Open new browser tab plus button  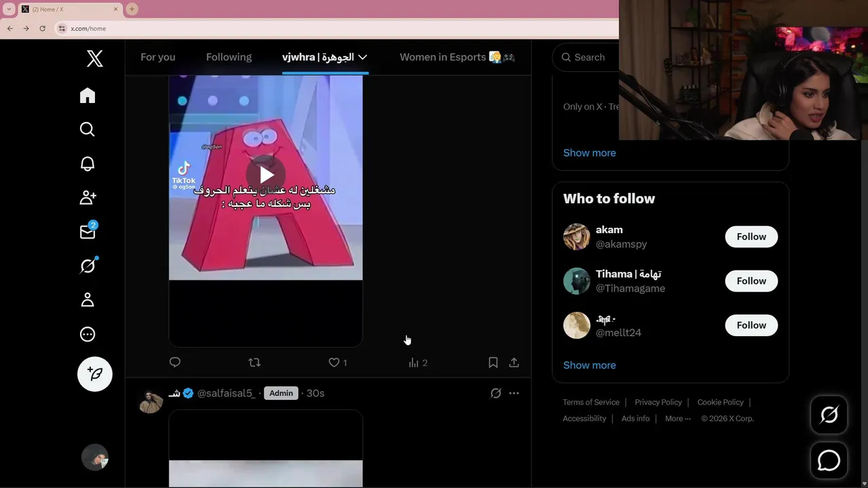click(x=132, y=9)
